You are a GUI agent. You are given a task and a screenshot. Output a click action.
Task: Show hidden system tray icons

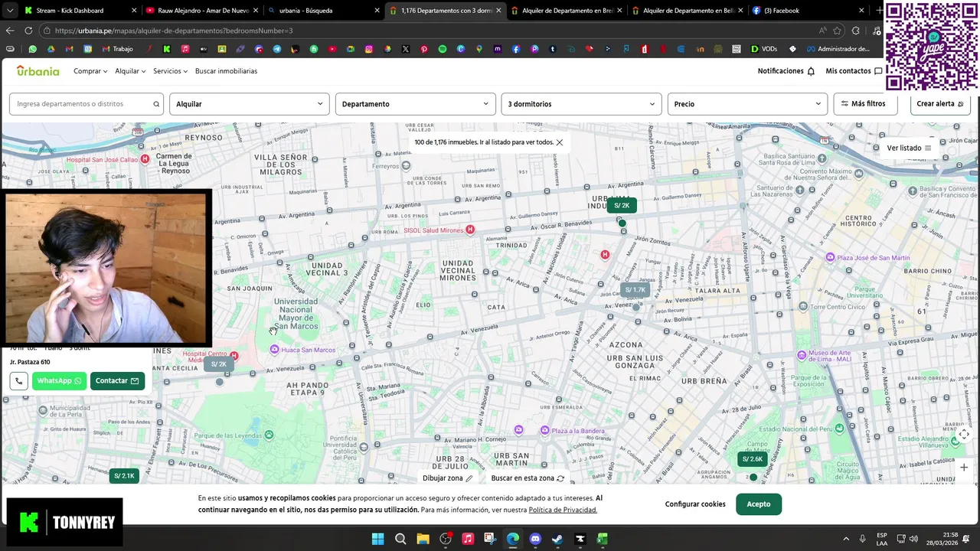(846, 539)
